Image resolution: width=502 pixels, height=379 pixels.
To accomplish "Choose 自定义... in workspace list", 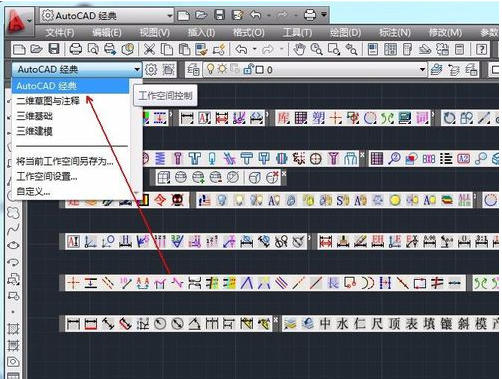I will tap(70, 192).
